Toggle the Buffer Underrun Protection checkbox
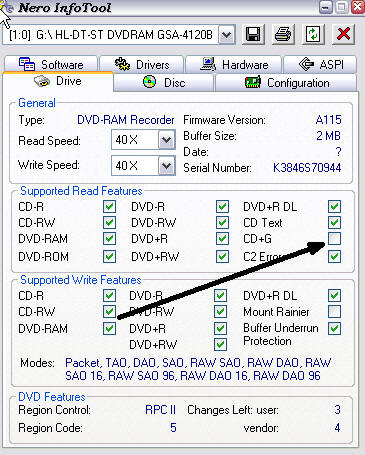 pyautogui.click(x=334, y=328)
